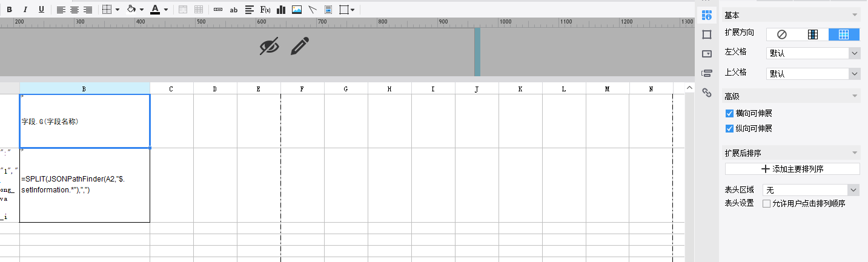The height and width of the screenshot is (262, 868).
Task: Uncheck 纵向可伸展 checkbox
Action: 729,128
